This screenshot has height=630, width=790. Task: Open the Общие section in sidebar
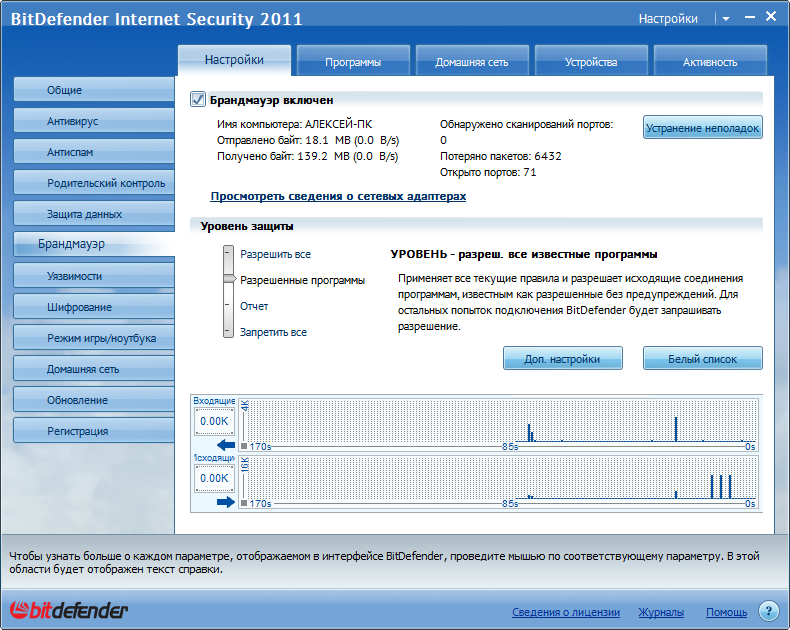click(x=94, y=90)
